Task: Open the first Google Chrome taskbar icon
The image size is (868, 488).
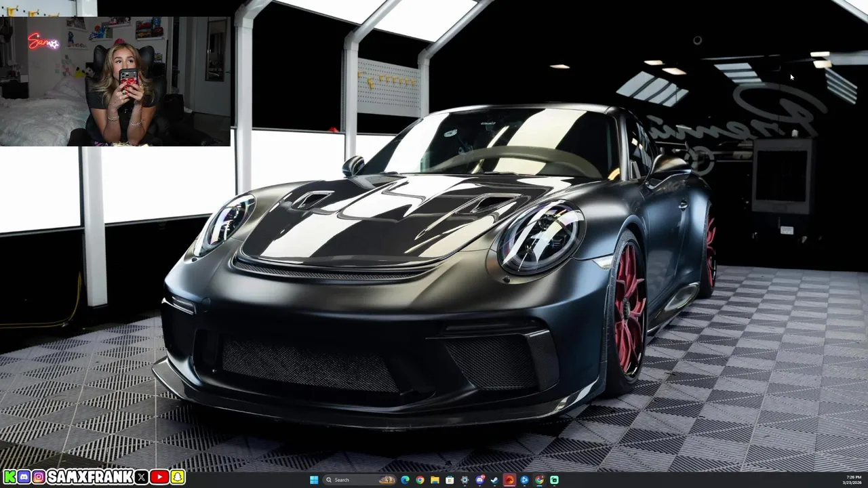Action: 420,480
